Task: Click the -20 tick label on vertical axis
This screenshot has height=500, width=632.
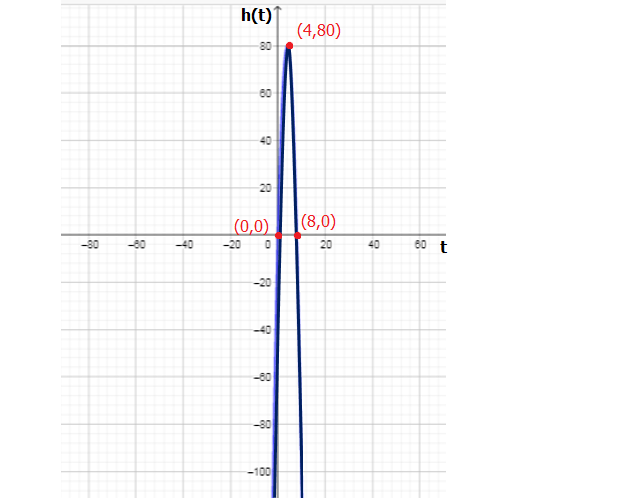Action: tap(265, 283)
